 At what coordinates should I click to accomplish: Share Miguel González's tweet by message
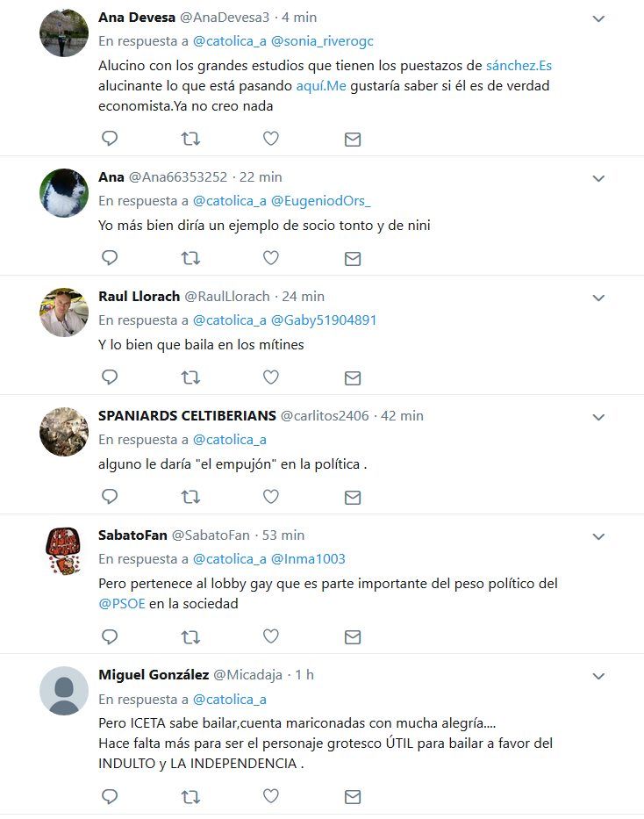[x=353, y=796]
